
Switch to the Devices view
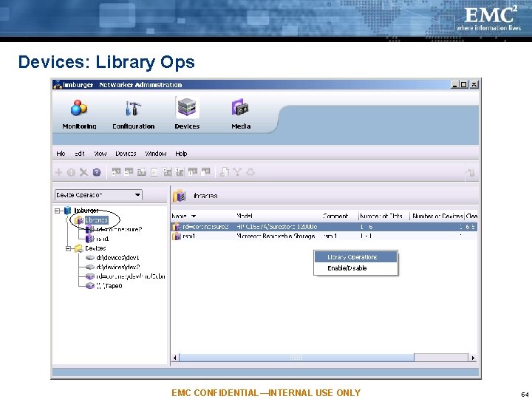click(187, 115)
